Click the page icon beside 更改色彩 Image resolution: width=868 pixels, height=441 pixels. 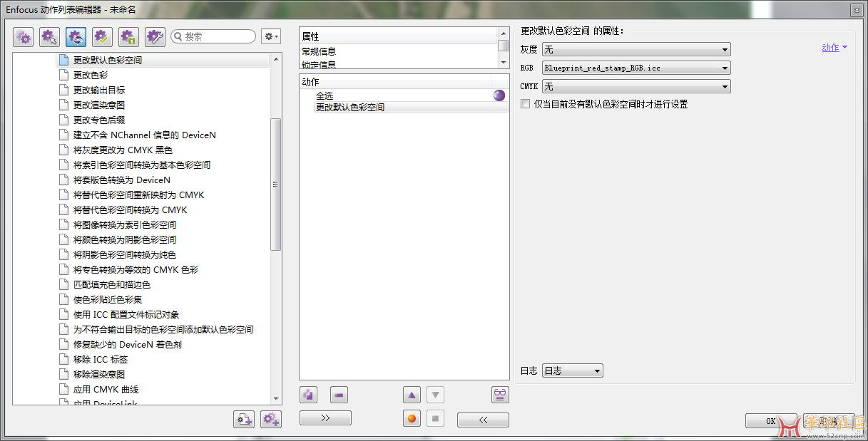(63, 75)
